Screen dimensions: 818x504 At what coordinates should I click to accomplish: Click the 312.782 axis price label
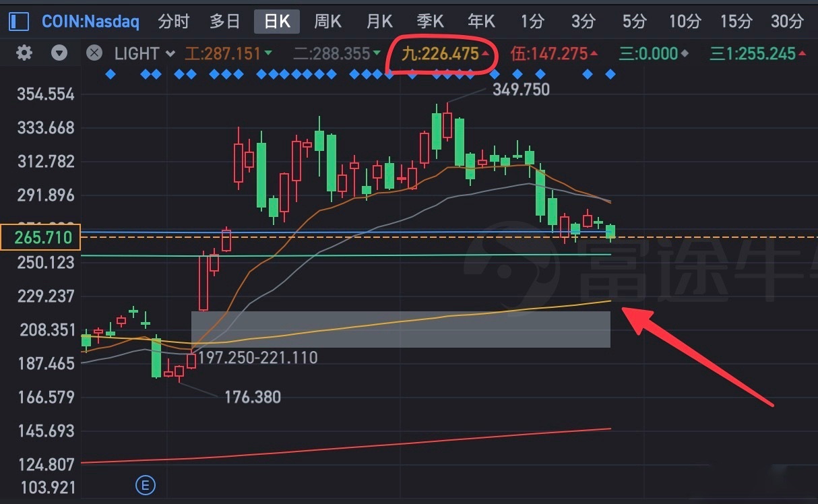pyautogui.click(x=44, y=162)
